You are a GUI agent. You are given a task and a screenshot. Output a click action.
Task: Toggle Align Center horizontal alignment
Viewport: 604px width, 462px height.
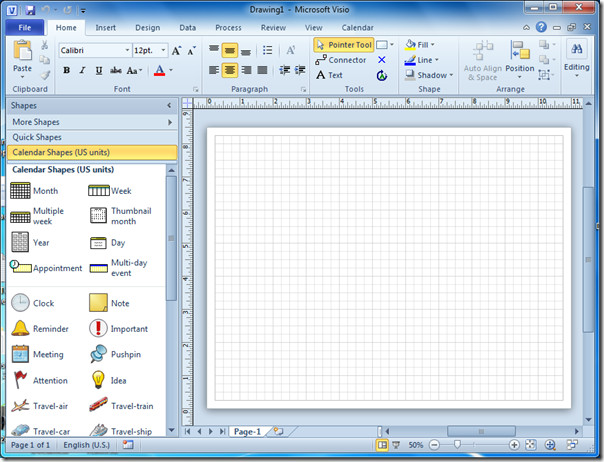pos(230,70)
